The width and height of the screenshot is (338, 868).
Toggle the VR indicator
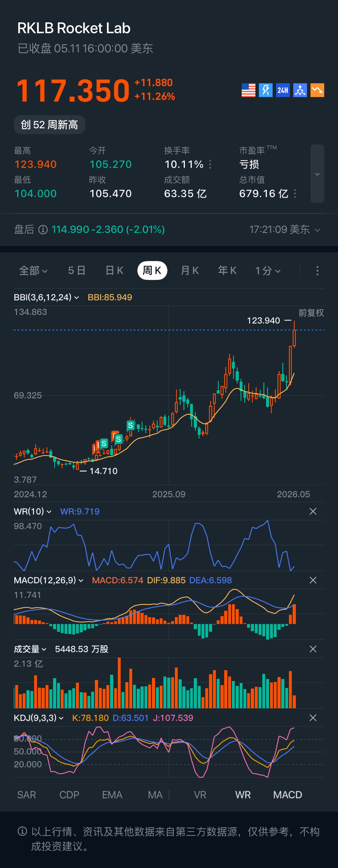coord(200,795)
